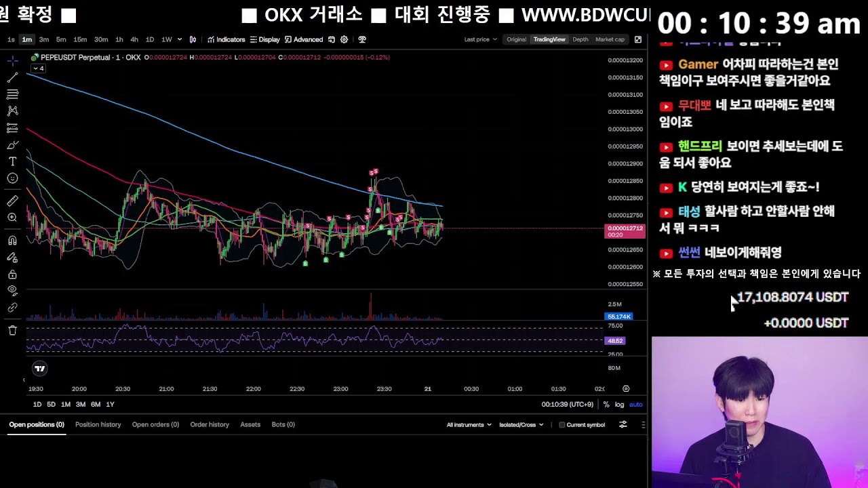
Task: Lock all drawing tools
Action: [x=12, y=274]
